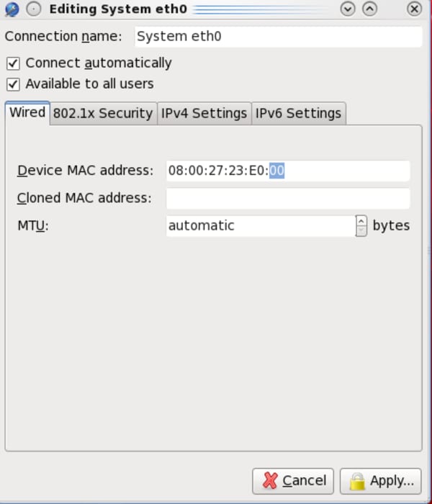Go to the IPv6 Settings tab
The image size is (432, 504).
point(298,114)
